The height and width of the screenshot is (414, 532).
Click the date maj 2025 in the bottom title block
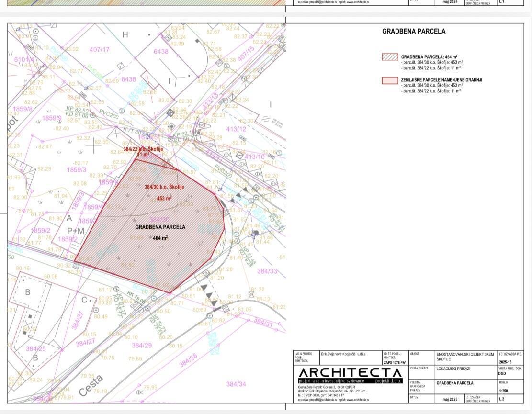point(450,399)
